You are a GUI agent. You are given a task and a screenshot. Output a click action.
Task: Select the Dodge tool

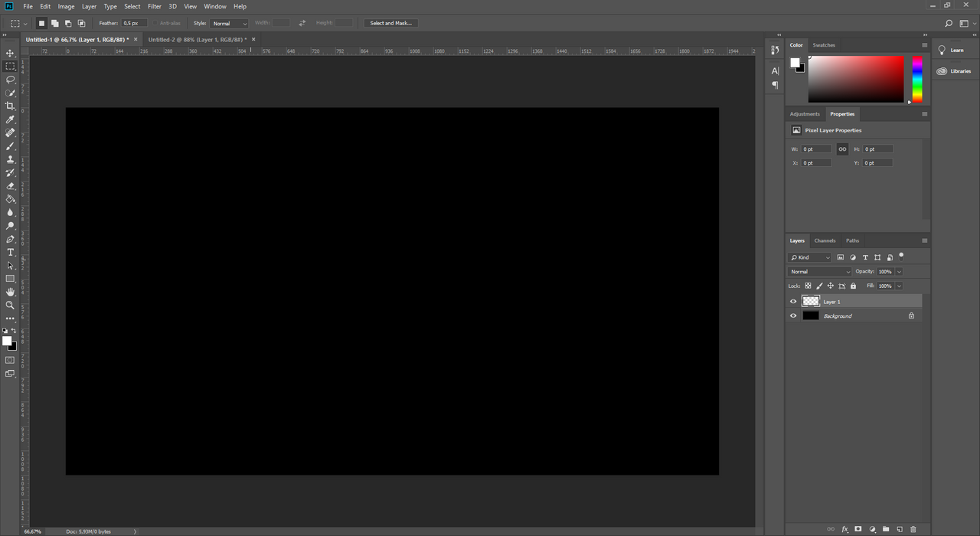(10, 226)
